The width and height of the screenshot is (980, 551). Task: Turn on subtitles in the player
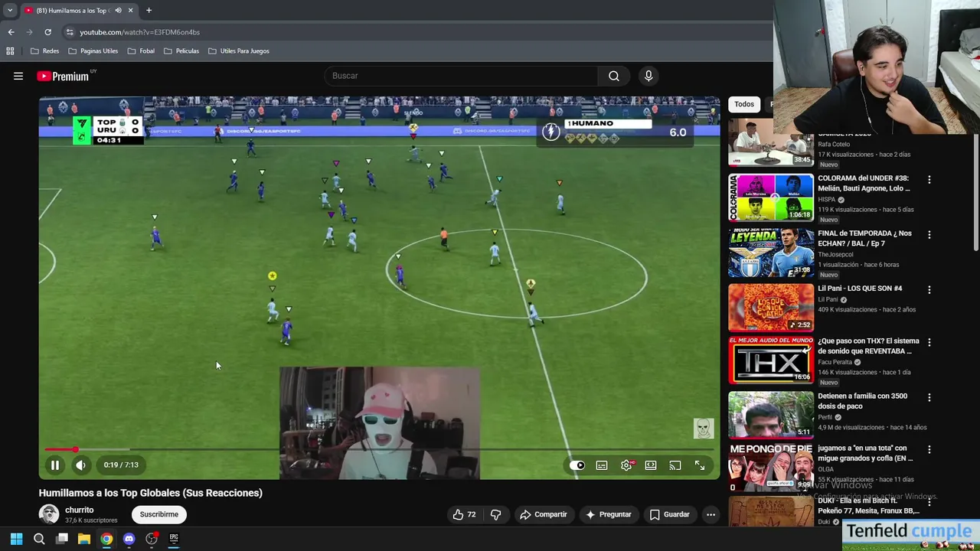(602, 465)
